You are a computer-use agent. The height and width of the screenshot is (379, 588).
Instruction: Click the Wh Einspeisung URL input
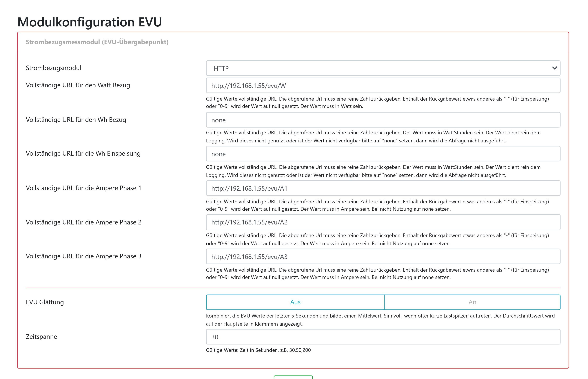coord(383,154)
